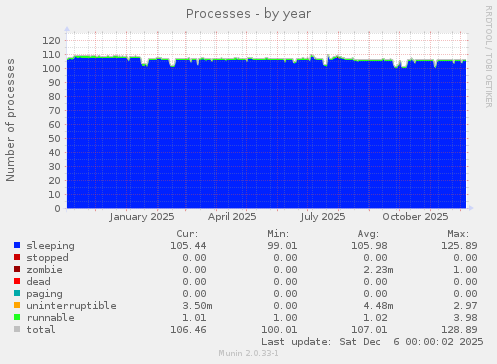497x364 pixels.
Task: Click the orange uninterruptible legend swatch
Action: [17, 305]
